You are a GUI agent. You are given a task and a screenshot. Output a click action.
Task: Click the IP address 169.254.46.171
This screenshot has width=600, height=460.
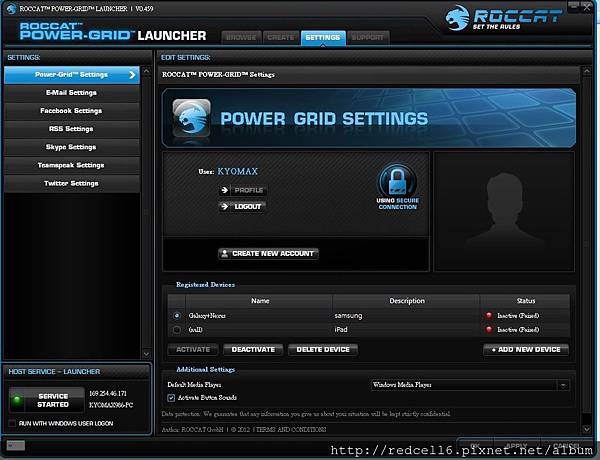coord(108,393)
